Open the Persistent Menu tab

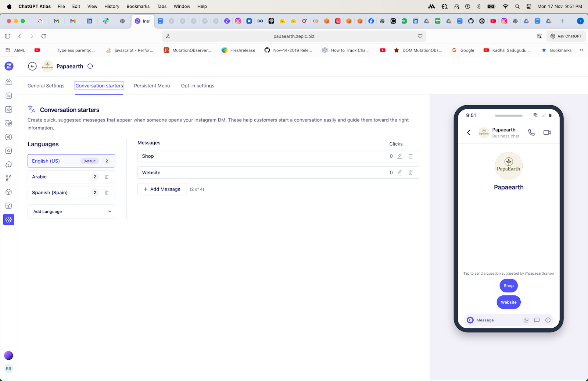[x=152, y=86]
